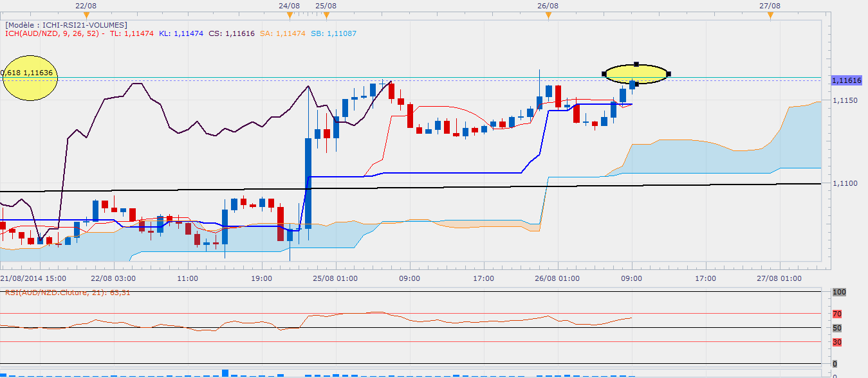Click the current price tag 1,11616

[x=847, y=80]
